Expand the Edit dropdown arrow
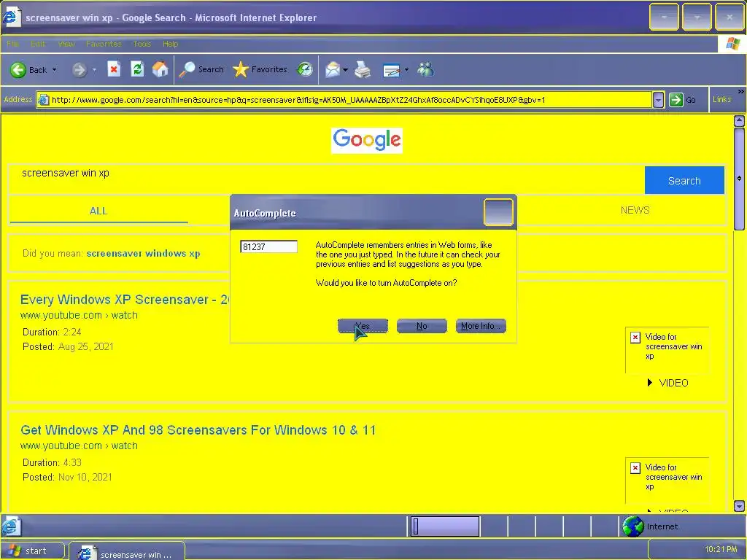Screen dimensions: 747x560 406,70
